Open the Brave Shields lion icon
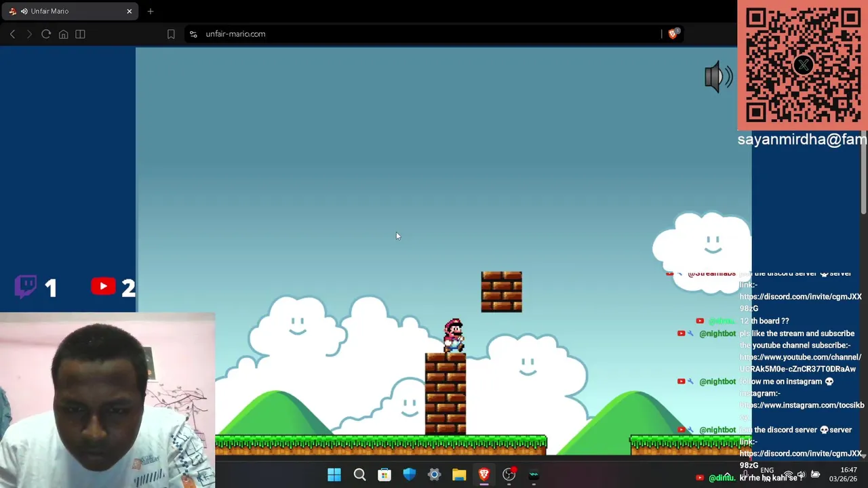 (x=673, y=34)
